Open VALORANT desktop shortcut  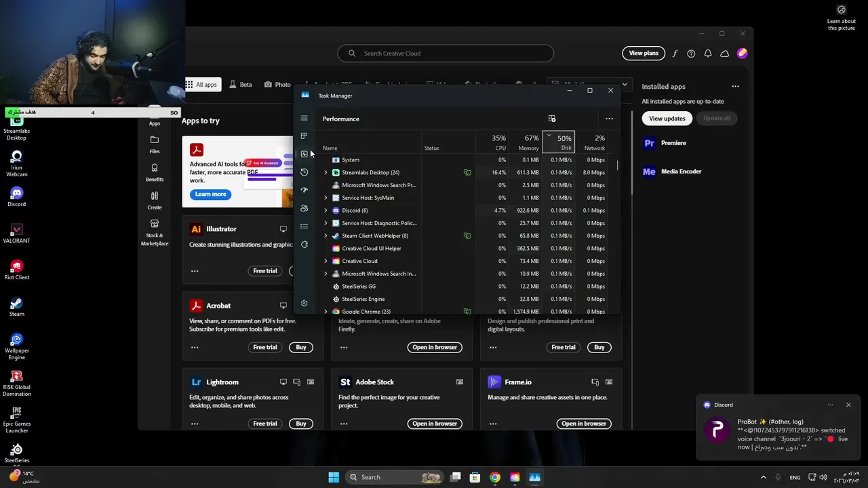[x=16, y=234]
